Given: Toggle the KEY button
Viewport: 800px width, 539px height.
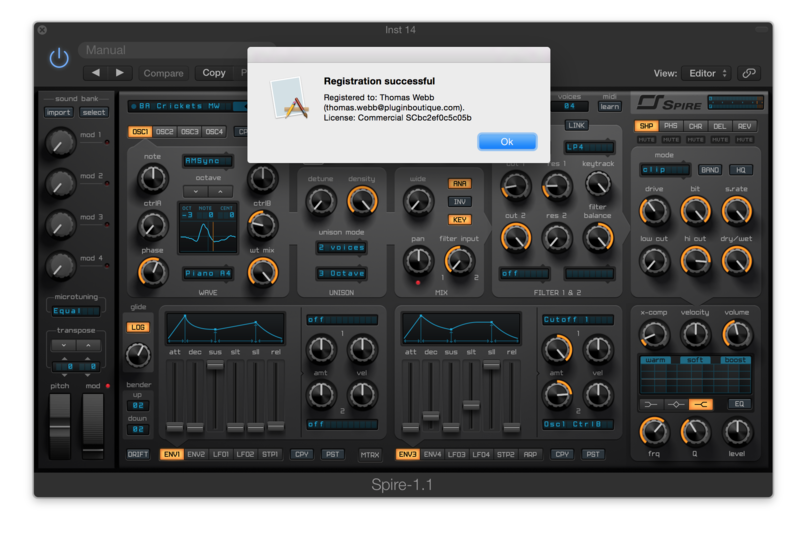Looking at the screenshot, I should (460, 219).
